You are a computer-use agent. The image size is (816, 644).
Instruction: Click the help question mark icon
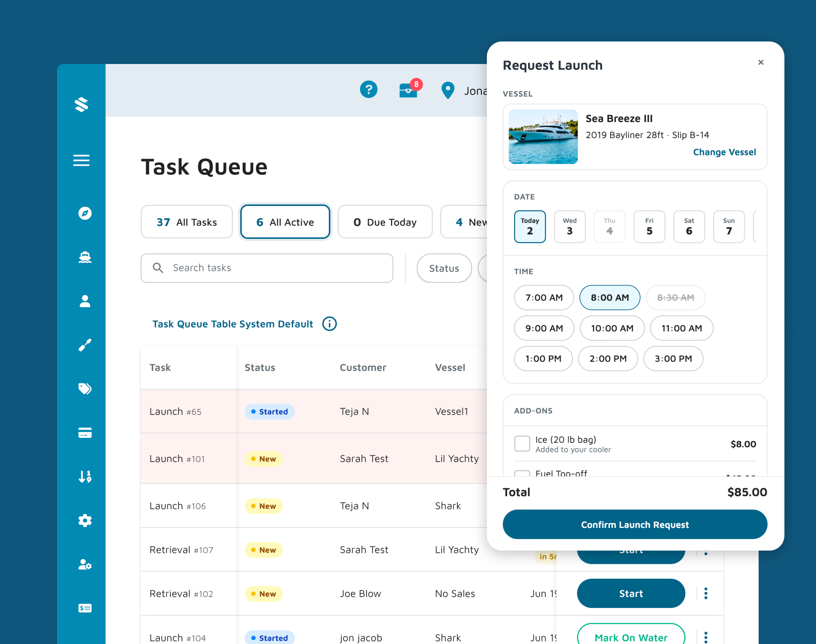(369, 89)
